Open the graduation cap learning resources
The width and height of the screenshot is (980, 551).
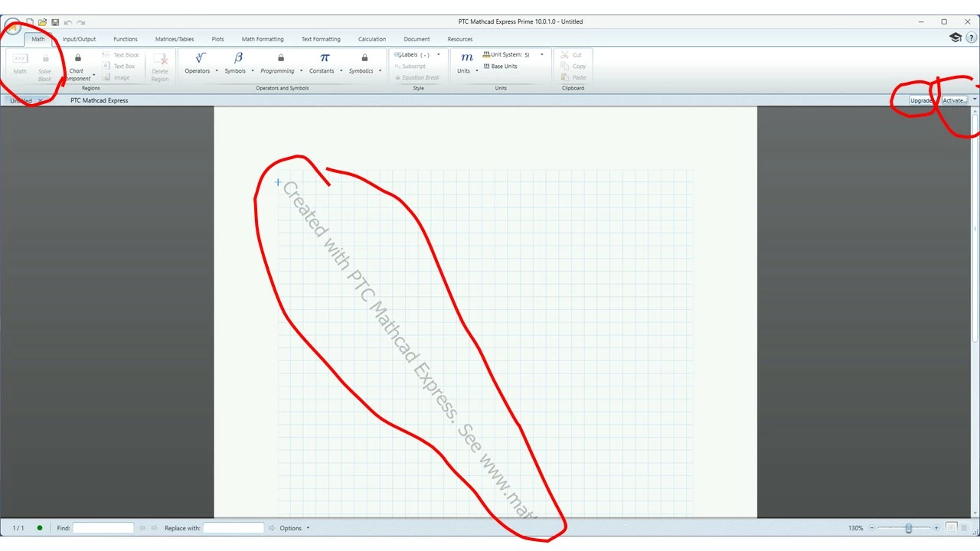coord(955,37)
